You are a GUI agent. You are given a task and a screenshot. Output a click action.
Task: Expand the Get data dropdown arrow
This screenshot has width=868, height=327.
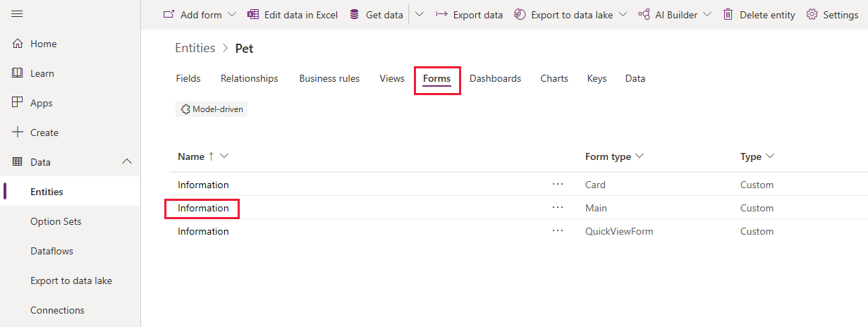[419, 15]
